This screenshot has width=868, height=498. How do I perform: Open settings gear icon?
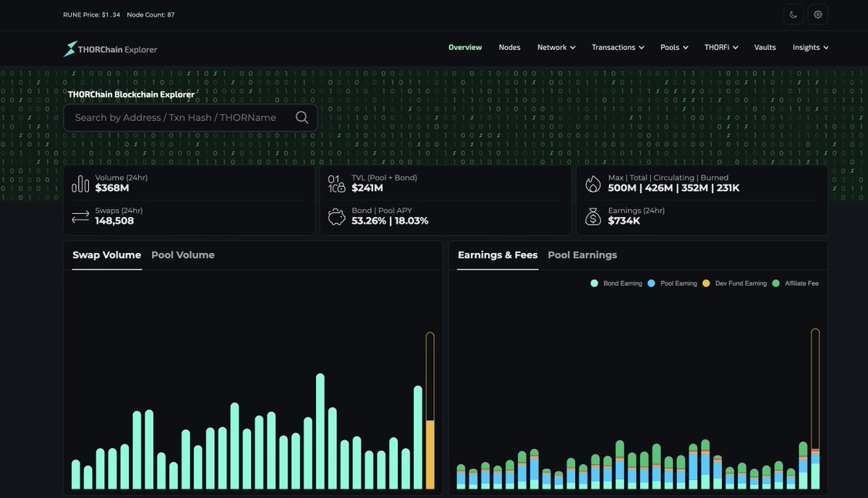(818, 14)
